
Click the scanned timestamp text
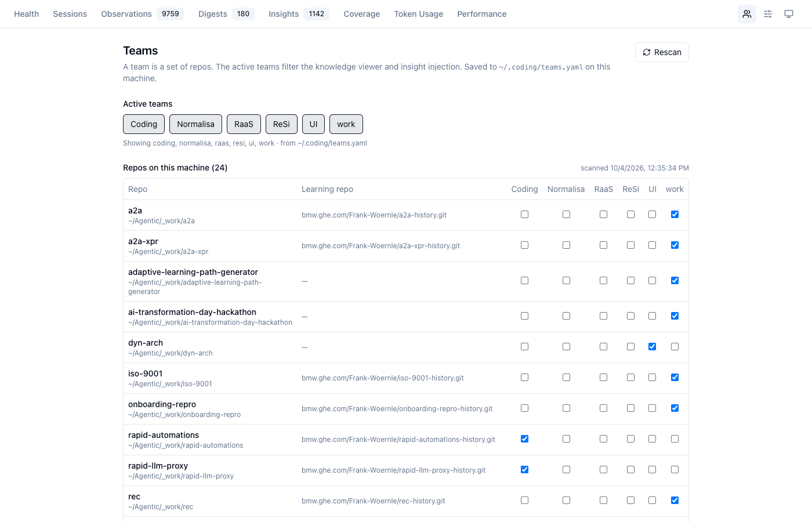click(635, 168)
